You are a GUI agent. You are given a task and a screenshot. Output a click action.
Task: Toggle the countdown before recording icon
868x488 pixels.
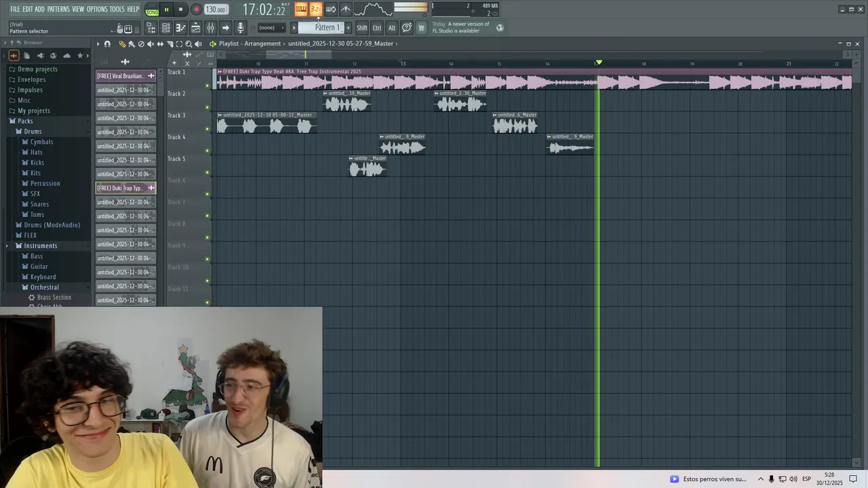click(x=315, y=9)
